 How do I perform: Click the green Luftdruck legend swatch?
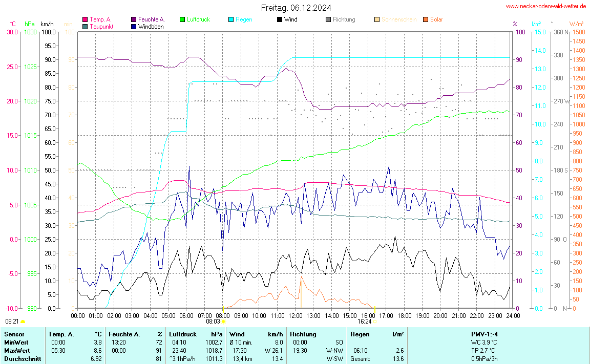coord(182,20)
